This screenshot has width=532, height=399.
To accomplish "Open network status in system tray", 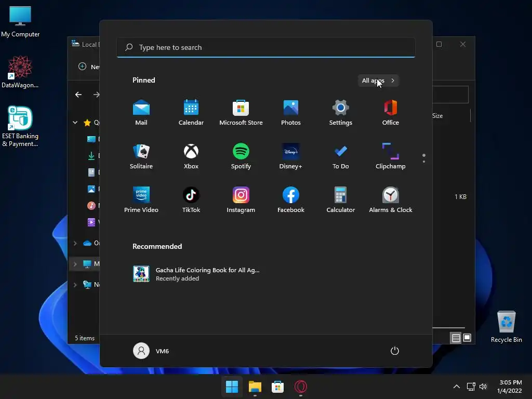I will coord(471,387).
